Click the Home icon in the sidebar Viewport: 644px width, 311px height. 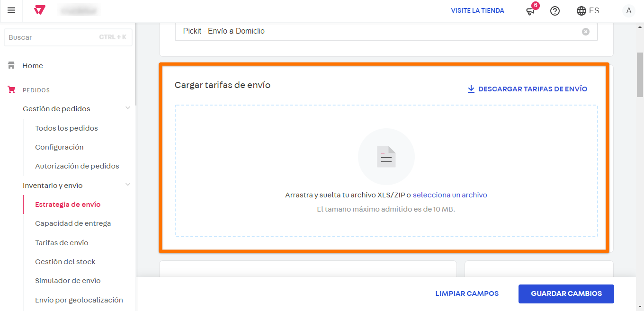coord(10,65)
